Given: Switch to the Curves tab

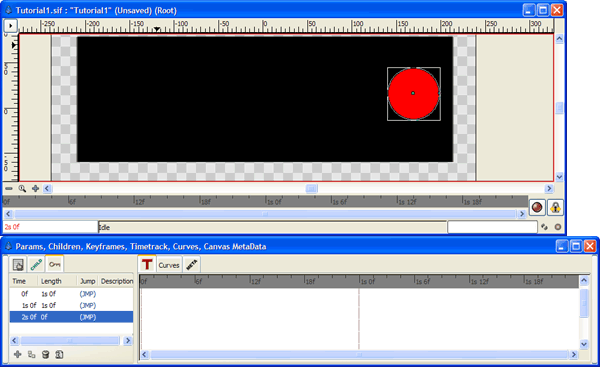Looking at the screenshot, I should click(x=169, y=265).
